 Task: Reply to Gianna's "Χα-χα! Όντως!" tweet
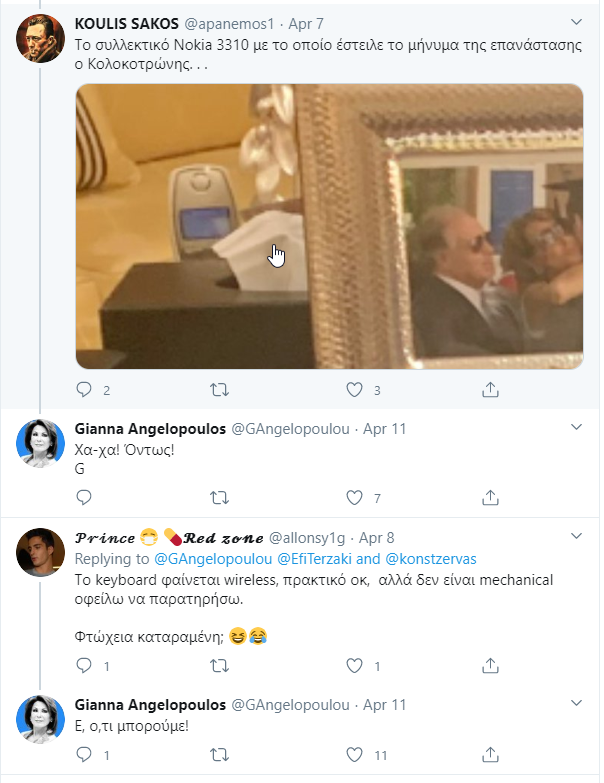84,497
